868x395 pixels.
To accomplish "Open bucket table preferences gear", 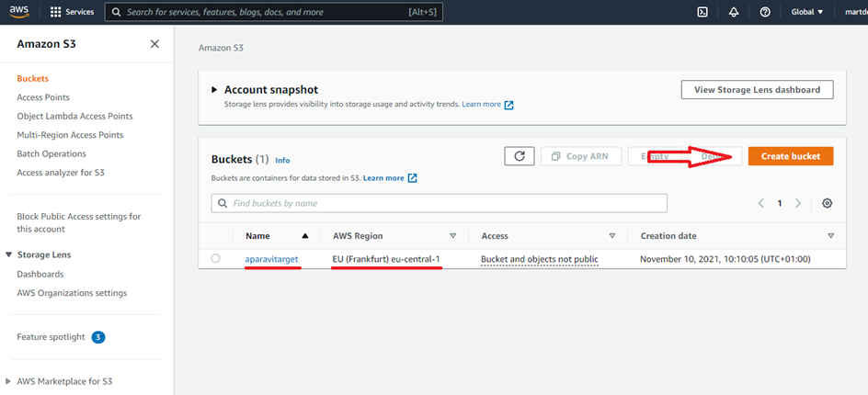I will coord(828,203).
